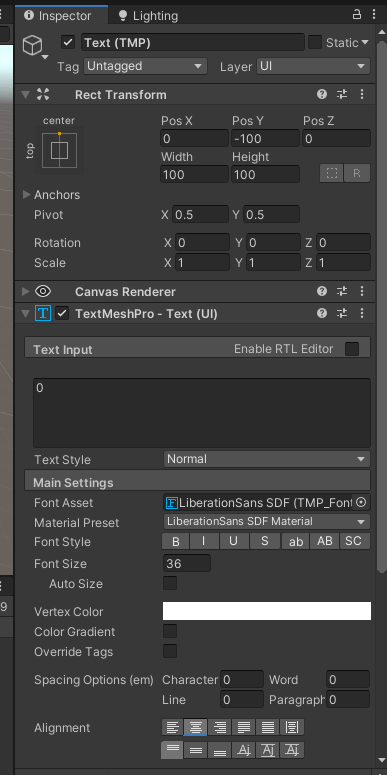Open Rect Transform more options menu
The image size is (387, 775).
[x=362, y=94]
